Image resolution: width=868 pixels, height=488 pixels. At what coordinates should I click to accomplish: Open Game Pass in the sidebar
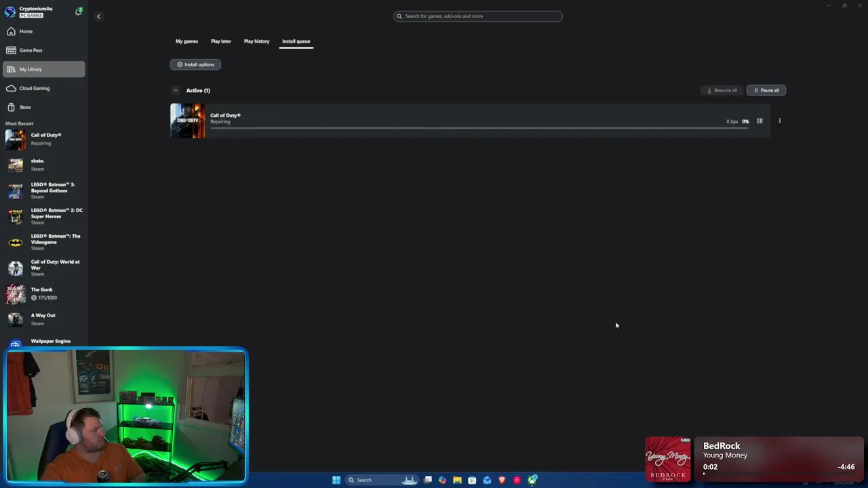tap(43, 50)
